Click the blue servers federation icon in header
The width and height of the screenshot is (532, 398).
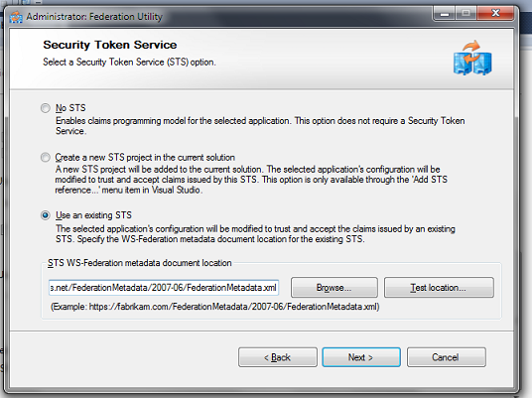[472, 58]
